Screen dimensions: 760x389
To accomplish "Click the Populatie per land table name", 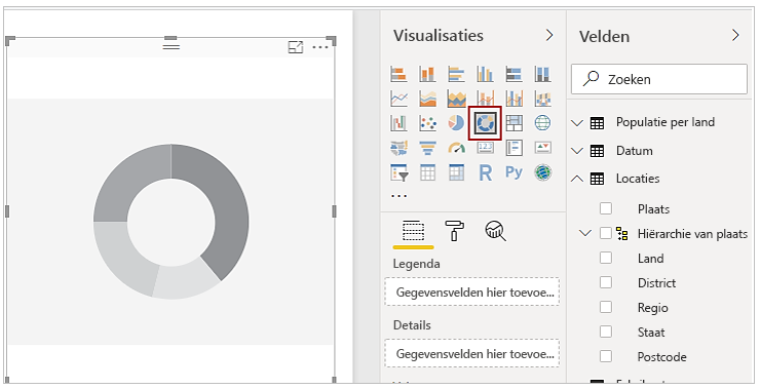I will [x=665, y=122].
